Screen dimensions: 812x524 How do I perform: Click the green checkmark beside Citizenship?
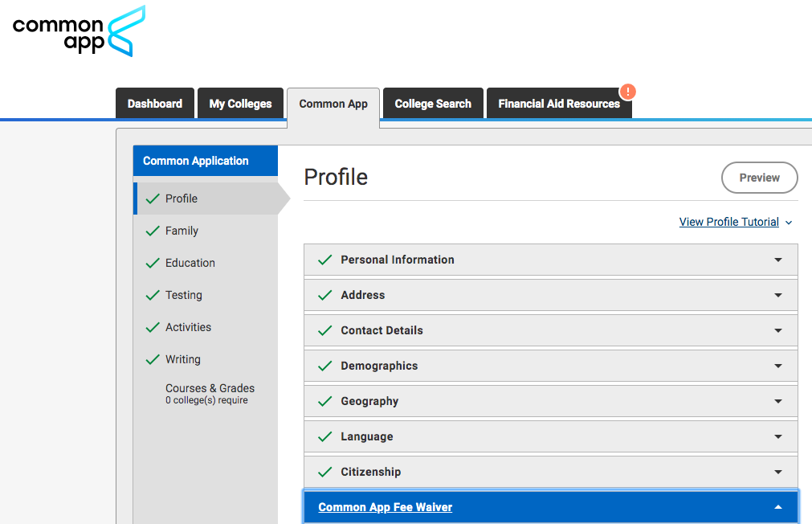(324, 472)
